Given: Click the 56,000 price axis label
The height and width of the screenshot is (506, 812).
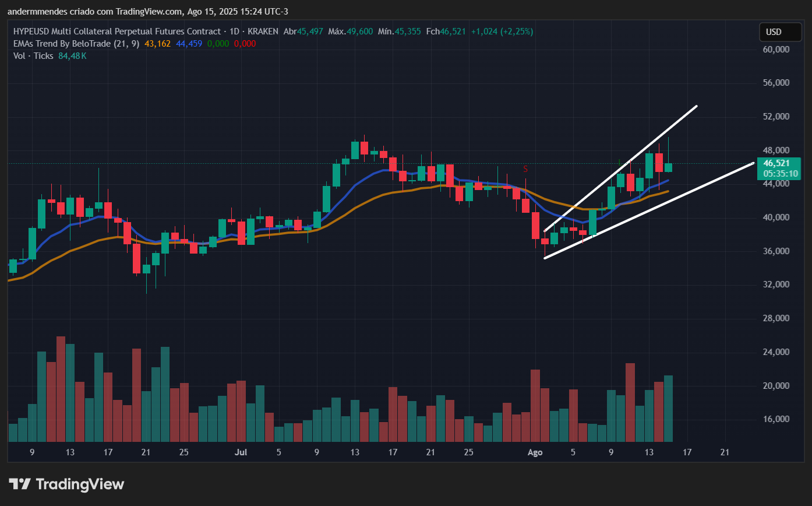Looking at the screenshot, I should pos(776,83).
